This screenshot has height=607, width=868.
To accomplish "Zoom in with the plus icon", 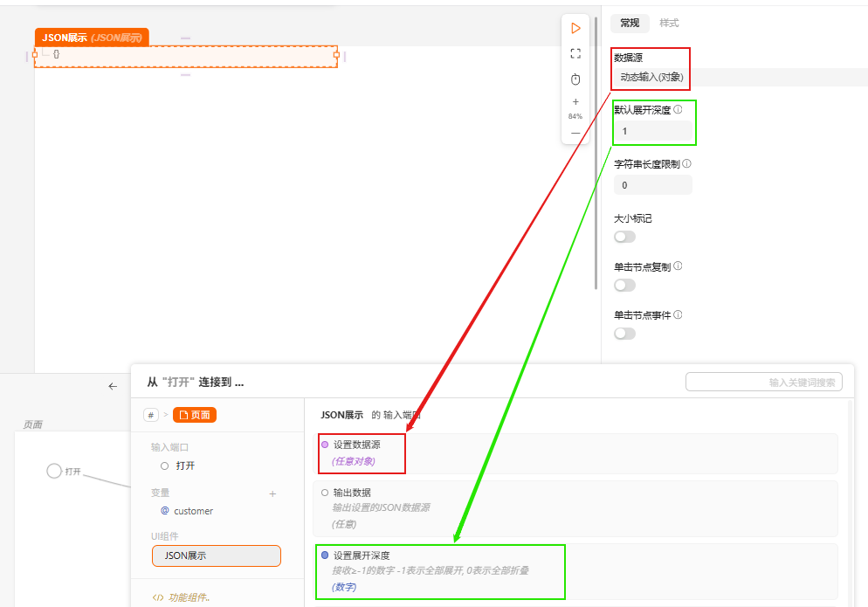I will point(575,102).
